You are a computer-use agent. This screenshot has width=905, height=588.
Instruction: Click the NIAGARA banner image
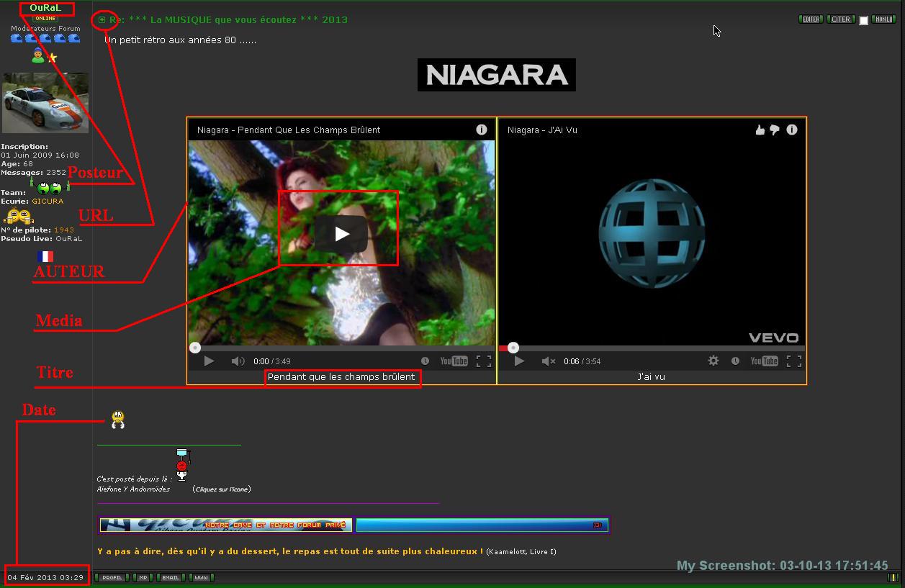[497, 75]
